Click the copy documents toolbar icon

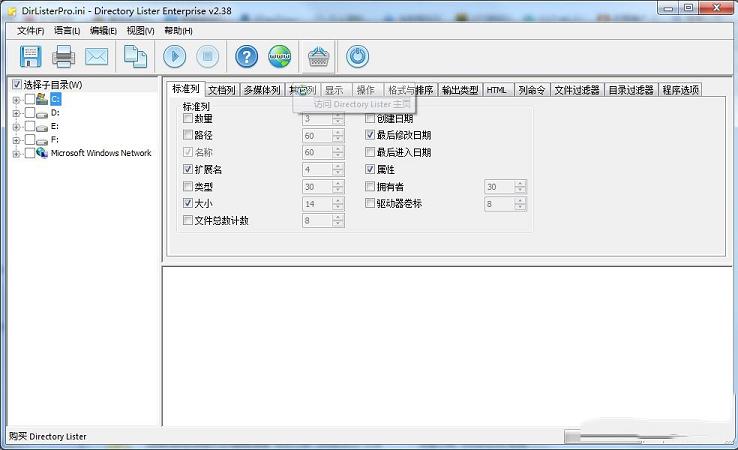135,57
